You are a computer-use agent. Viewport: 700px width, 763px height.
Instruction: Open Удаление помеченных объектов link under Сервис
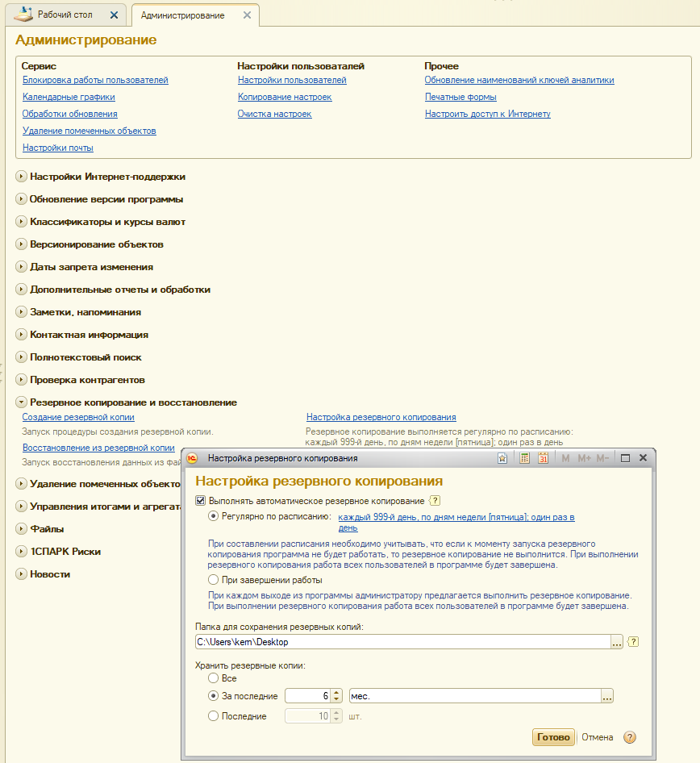tap(89, 131)
